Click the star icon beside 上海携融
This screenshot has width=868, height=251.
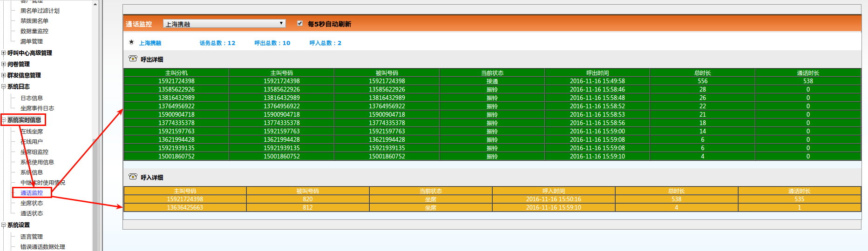click(x=131, y=42)
